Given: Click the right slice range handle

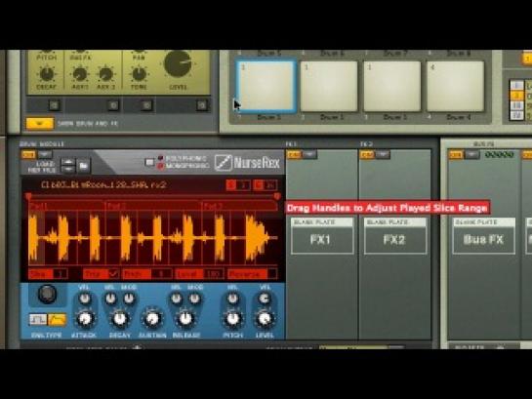Looking at the screenshot, I should [277, 196].
